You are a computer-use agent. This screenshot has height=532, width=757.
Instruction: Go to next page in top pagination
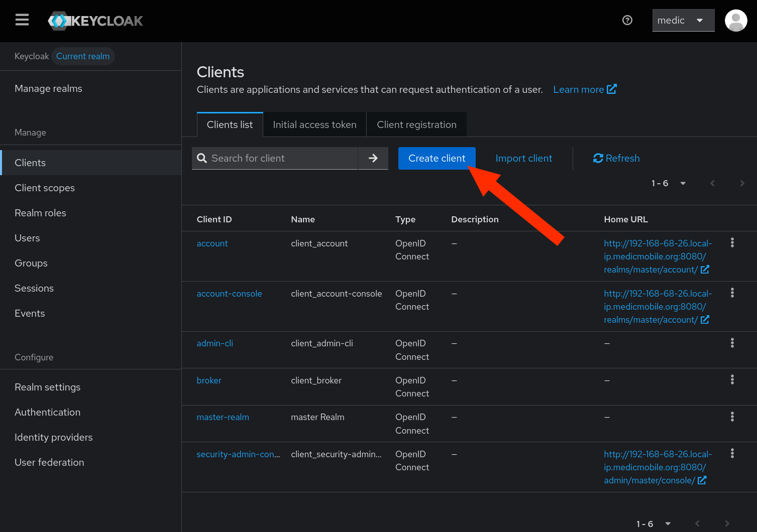(x=742, y=183)
